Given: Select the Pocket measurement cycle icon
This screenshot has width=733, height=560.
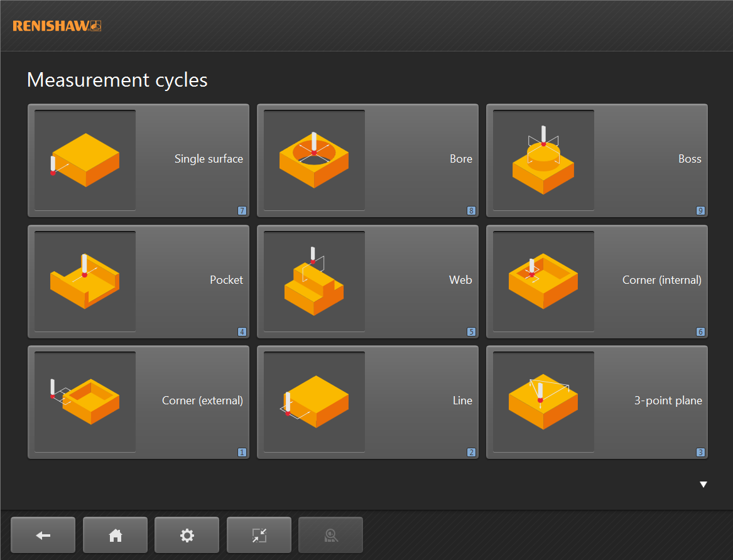Looking at the screenshot, I should 85,281.
